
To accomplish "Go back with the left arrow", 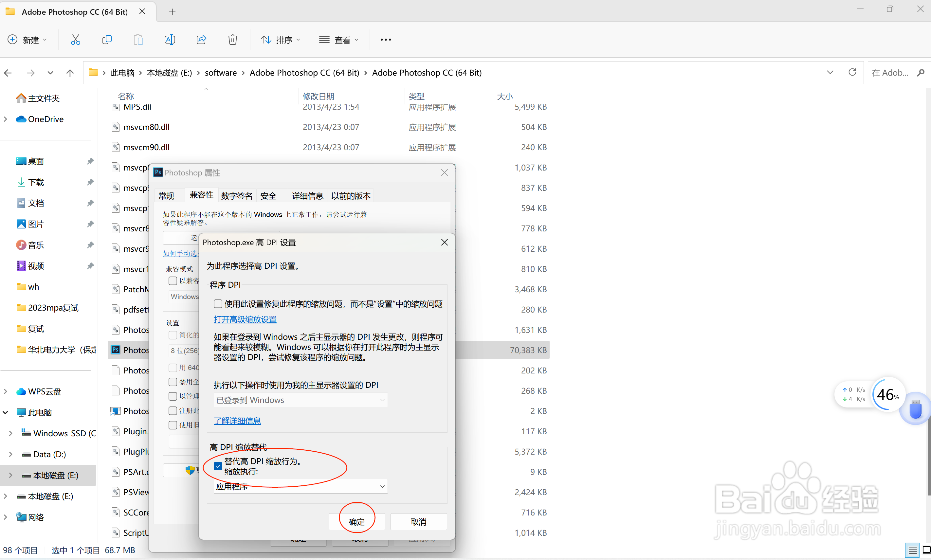I will (x=8, y=73).
